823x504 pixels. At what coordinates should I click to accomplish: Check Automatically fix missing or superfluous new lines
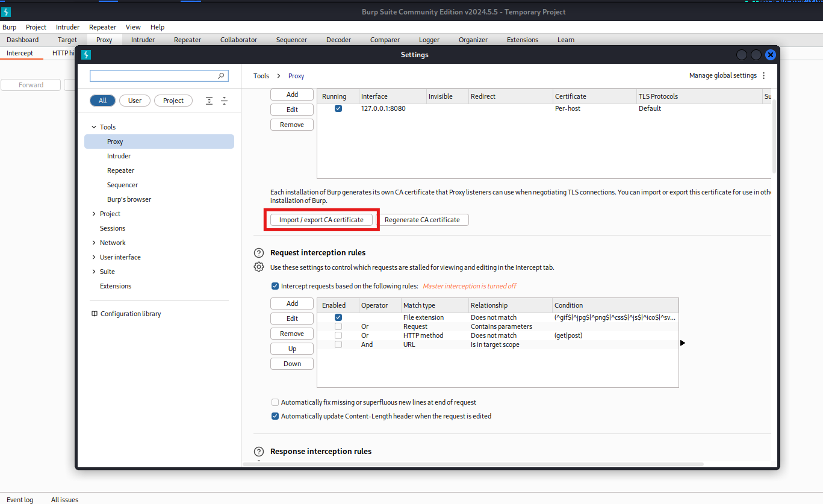tap(275, 402)
